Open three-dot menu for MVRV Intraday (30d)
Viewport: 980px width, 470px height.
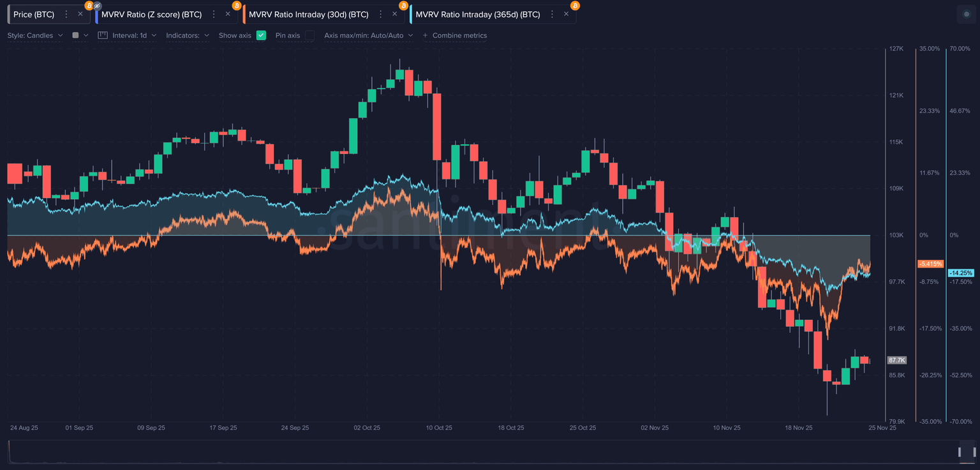[382, 14]
